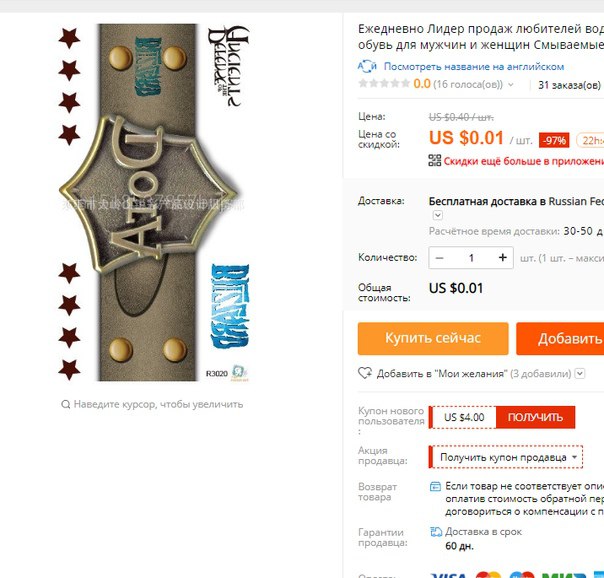Click the ПОЛУЧИТЬ coupon button

(x=535, y=417)
